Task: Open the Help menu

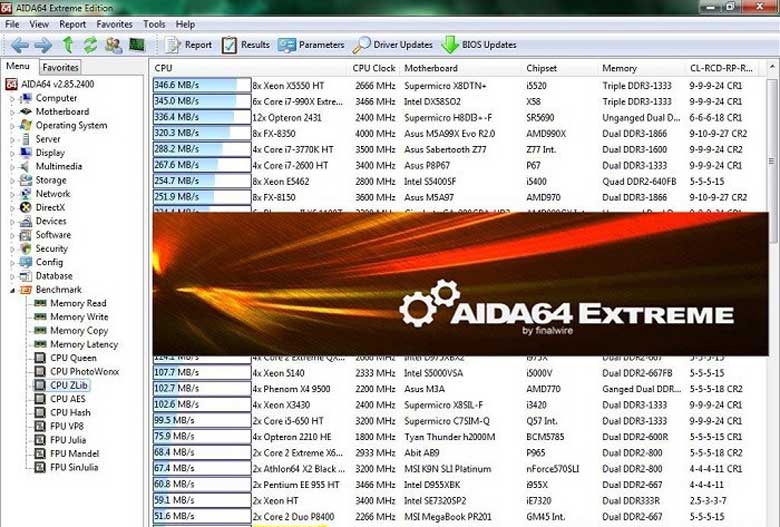Action: point(185,24)
